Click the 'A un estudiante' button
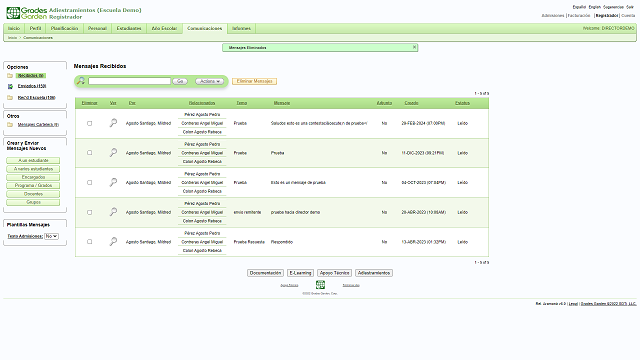 [33, 160]
